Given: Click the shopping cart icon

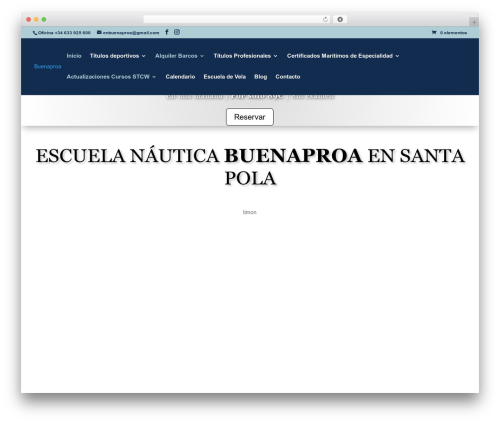Looking at the screenshot, I should [x=434, y=32].
